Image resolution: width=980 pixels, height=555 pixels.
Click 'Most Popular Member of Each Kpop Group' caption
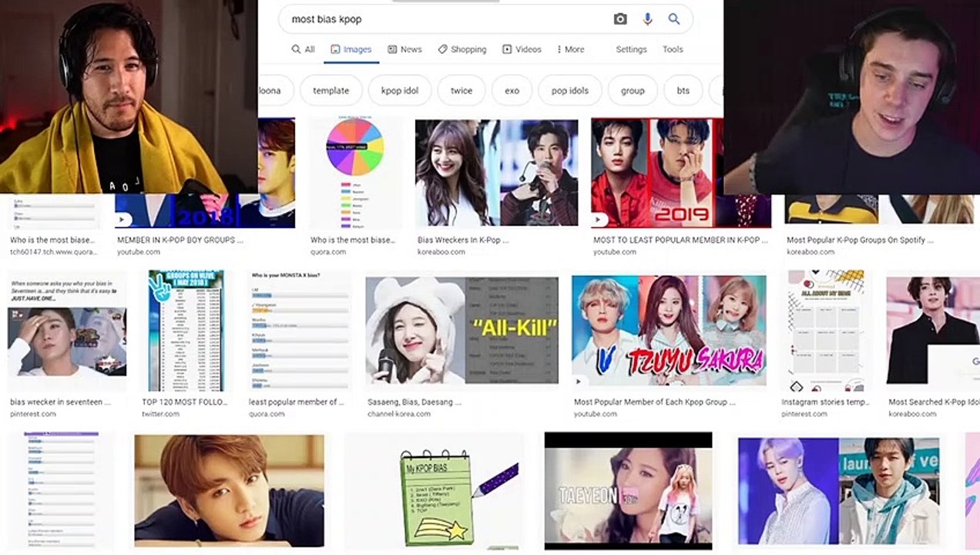[654, 402]
